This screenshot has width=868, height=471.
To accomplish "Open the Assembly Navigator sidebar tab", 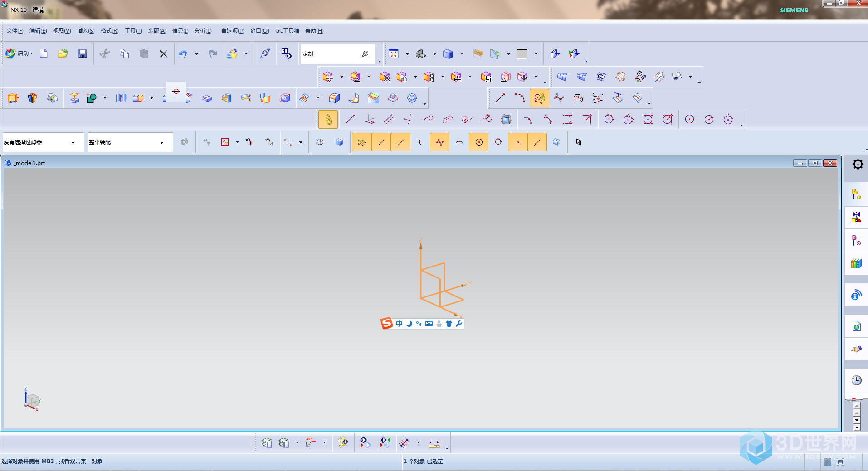I will (x=856, y=195).
